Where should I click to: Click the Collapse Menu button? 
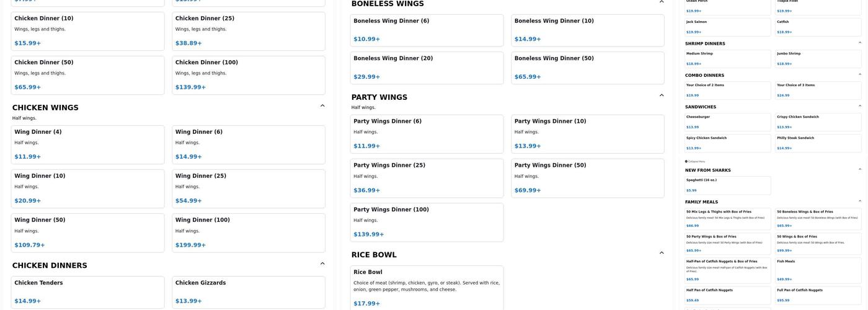(x=696, y=161)
